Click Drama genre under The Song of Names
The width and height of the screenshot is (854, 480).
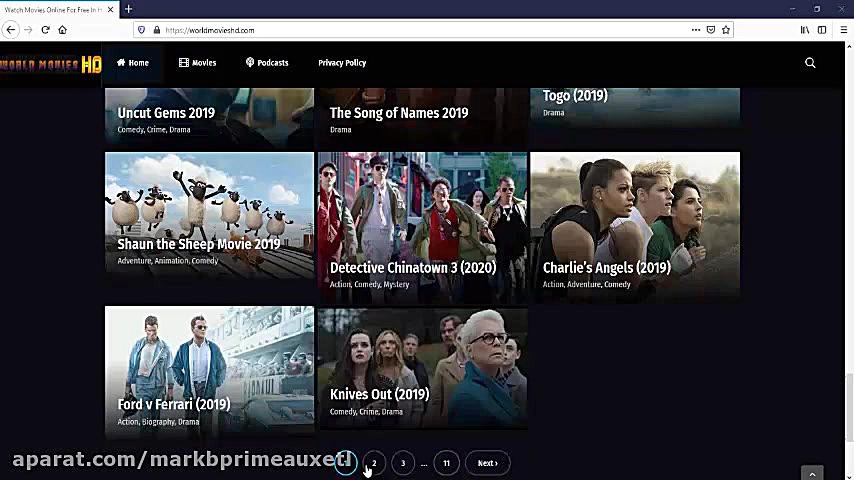pyautogui.click(x=340, y=130)
